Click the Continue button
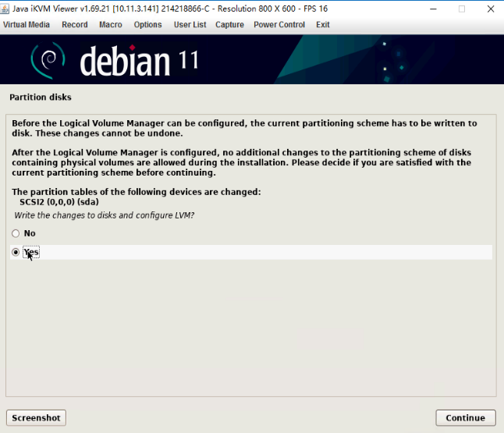This screenshot has height=433, width=504. [x=466, y=417]
